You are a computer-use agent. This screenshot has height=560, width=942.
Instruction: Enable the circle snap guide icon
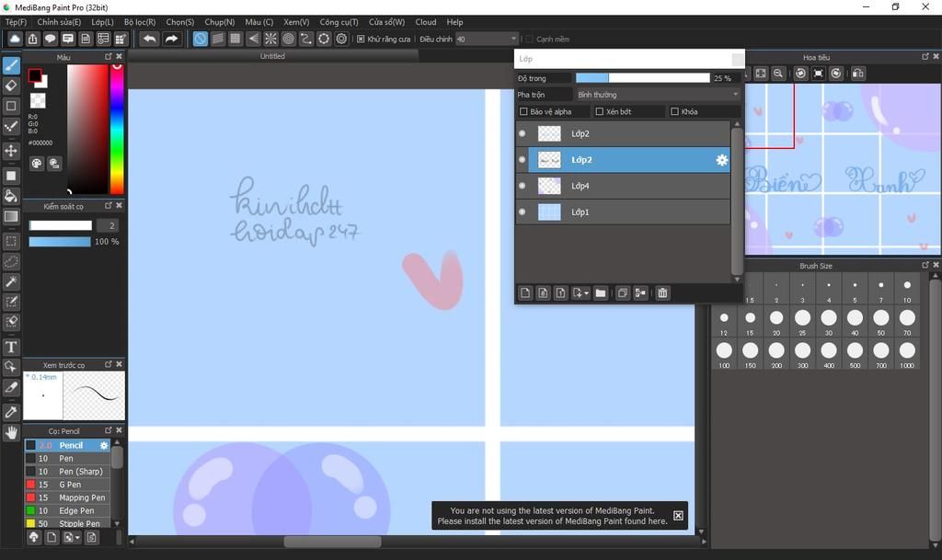(x=288, y=39)
